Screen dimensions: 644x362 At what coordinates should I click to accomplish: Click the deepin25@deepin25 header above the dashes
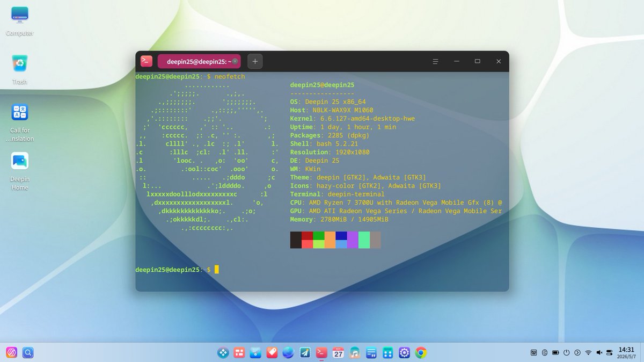tap(322, 85)
